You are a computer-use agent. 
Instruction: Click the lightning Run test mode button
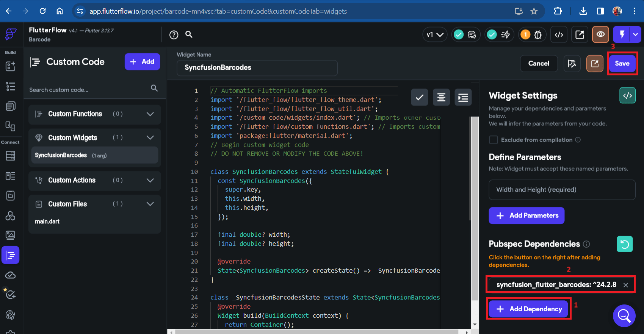[622, 34]
